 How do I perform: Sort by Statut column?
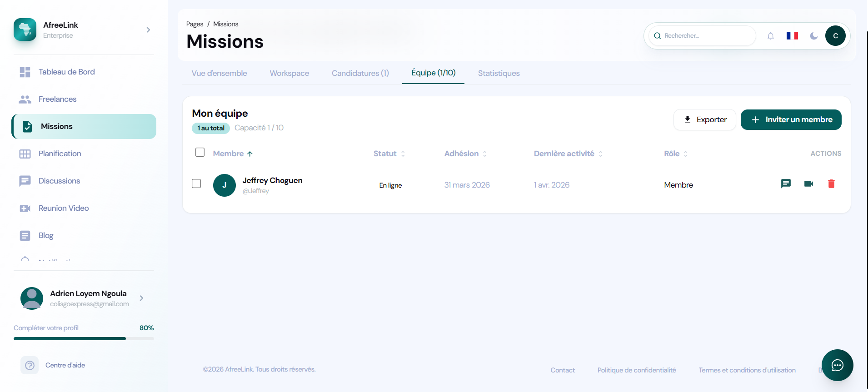(x=389, y=154)
